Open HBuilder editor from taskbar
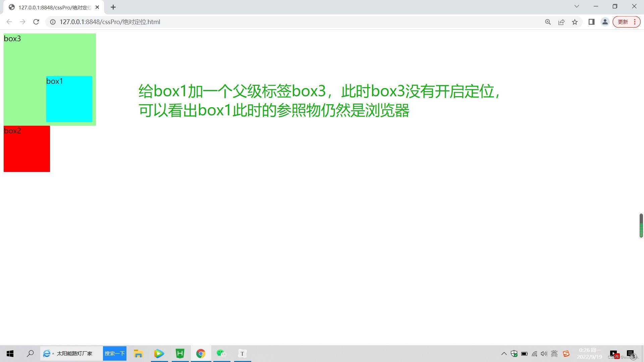Image resolution: width=644 pixels, height=362 pixels. pyautogui.click(x=180, y=353)
